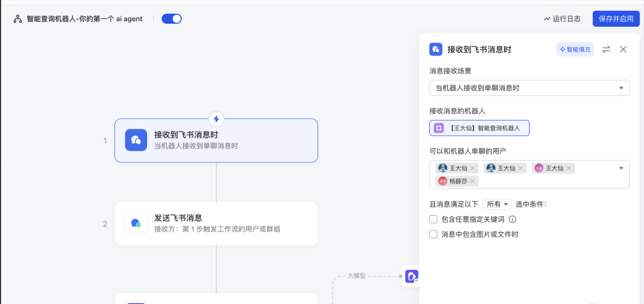Screen dimensions: 644x304
Task: Click the workflow tree icon beside the title
Action: pos(18,19)
